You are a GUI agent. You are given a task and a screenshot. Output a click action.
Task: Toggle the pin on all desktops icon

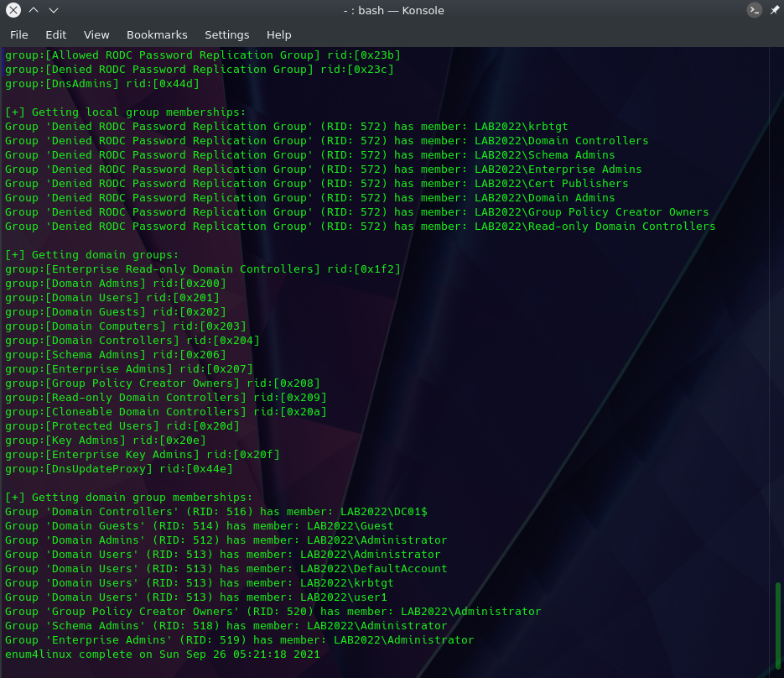(775, 10)
